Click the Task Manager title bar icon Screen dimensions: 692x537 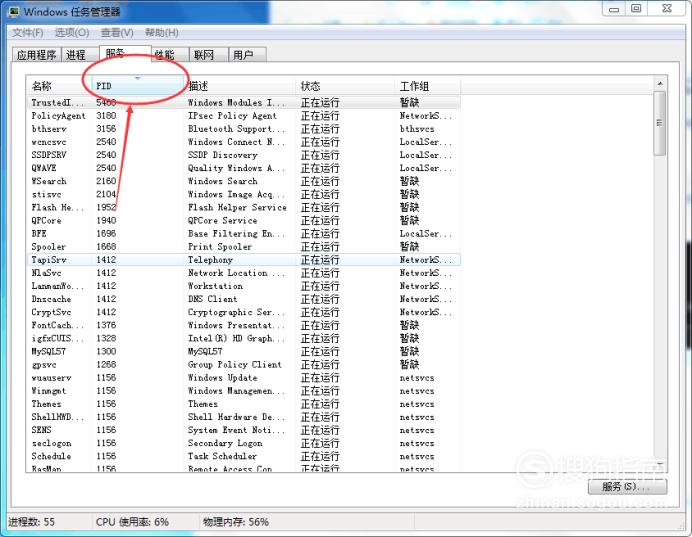point(14,11)
